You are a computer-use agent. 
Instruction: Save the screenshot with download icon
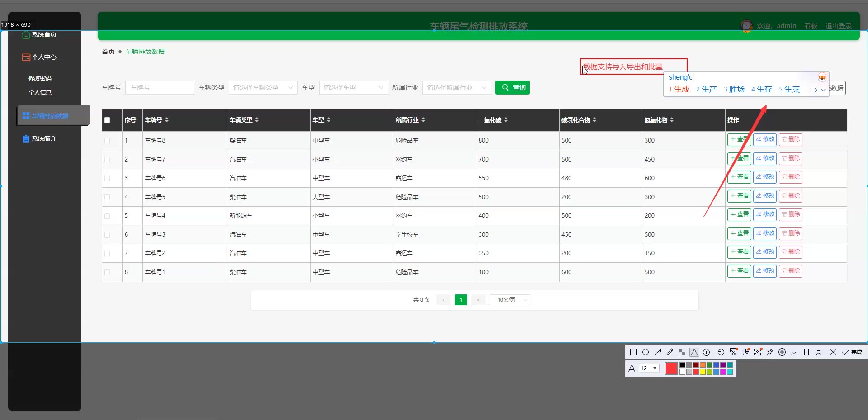tap(794, 352)
